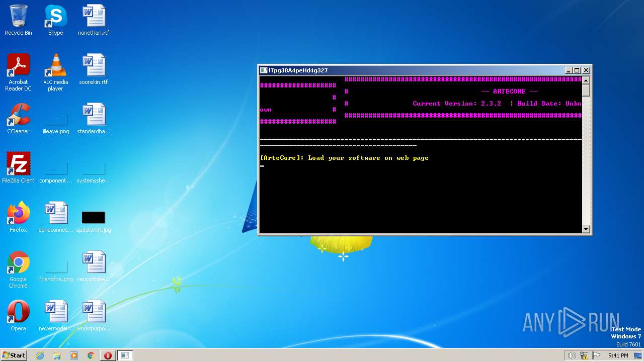Click the 9:41 PM clock
The image size is (644, 362).
pyautogui.click(x=618, y=355)
